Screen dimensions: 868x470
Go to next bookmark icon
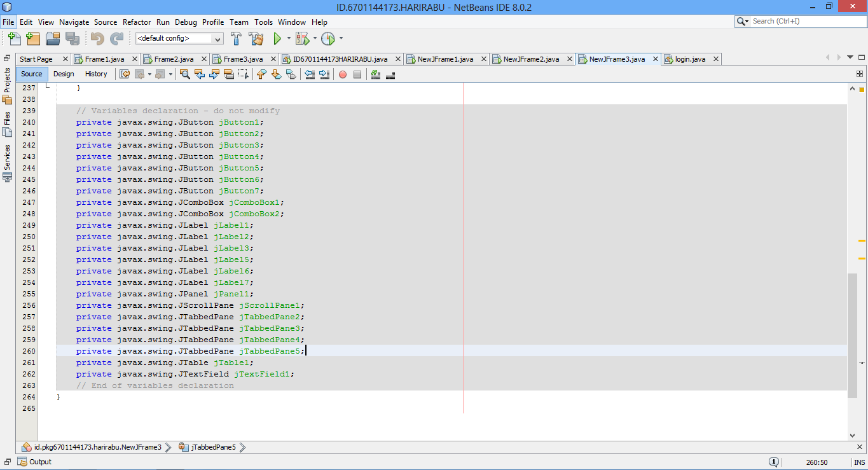pos(276,74)
